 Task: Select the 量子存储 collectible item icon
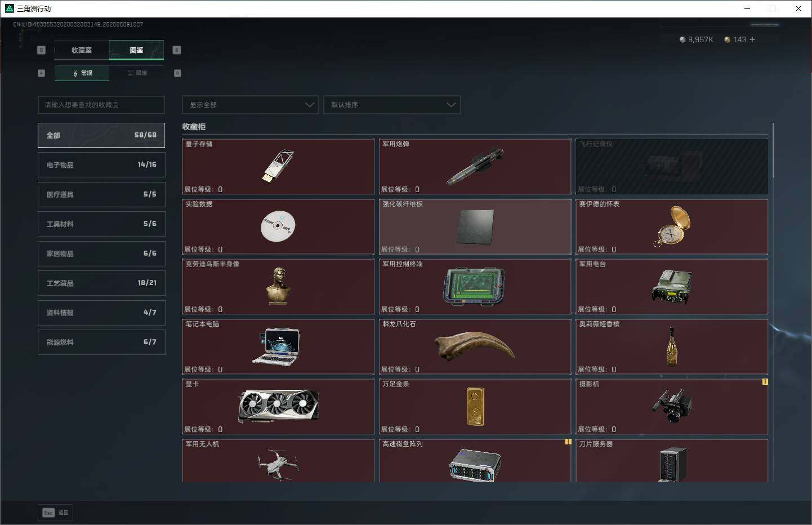coord(278,166)
